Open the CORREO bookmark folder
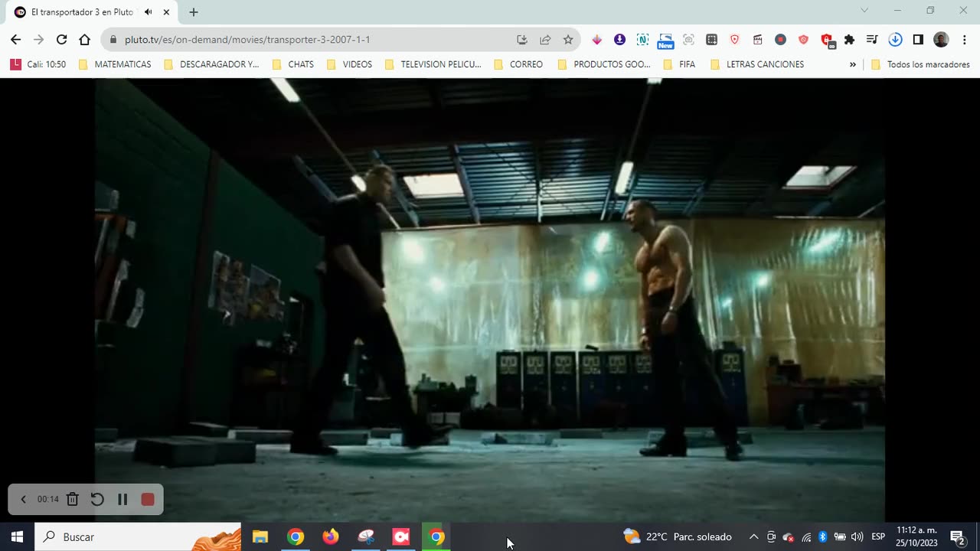Viewport: 980px width, 551px height. (518, 64)
